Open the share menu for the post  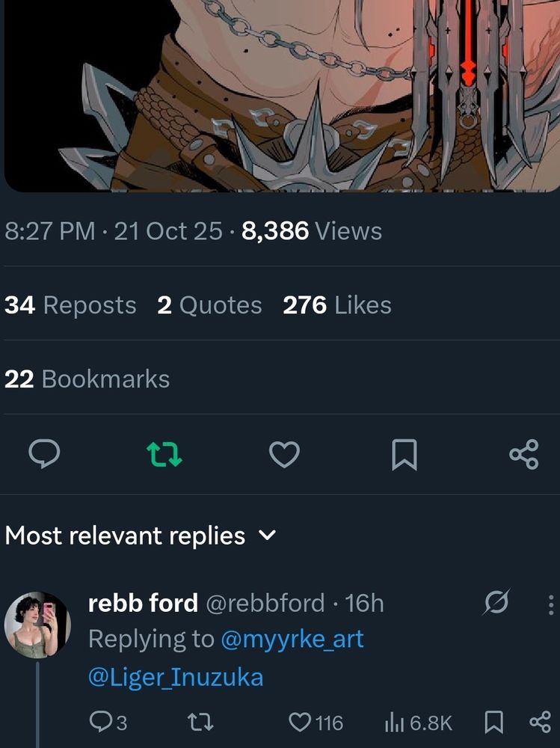[523, 455]
